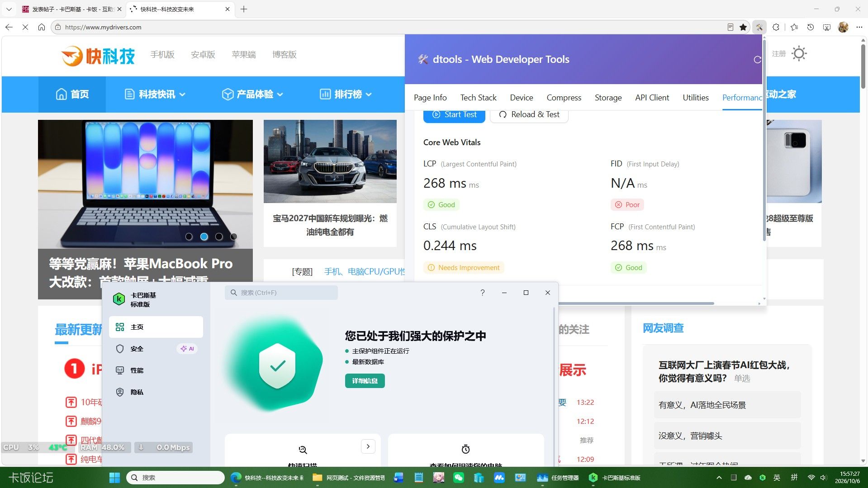Image resolution: width=868 pixels, height=488 pixels.
Task: Select second carousel dot on MacBook slide
Action: tap(204, 237)
